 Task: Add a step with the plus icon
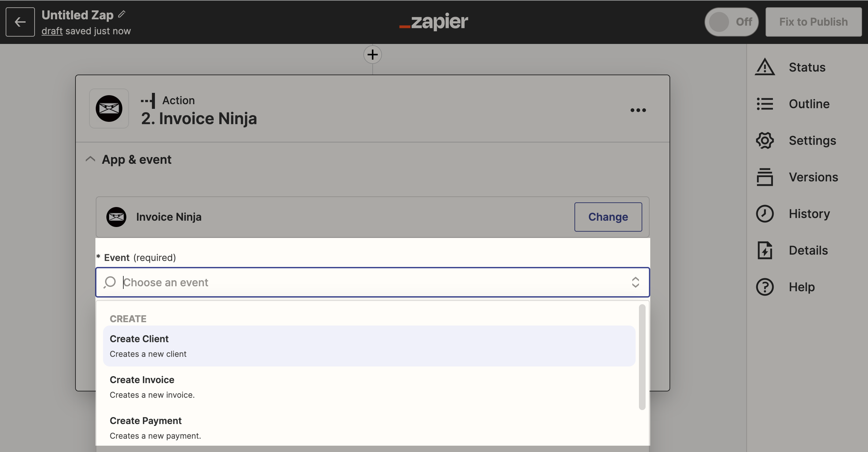372,55
